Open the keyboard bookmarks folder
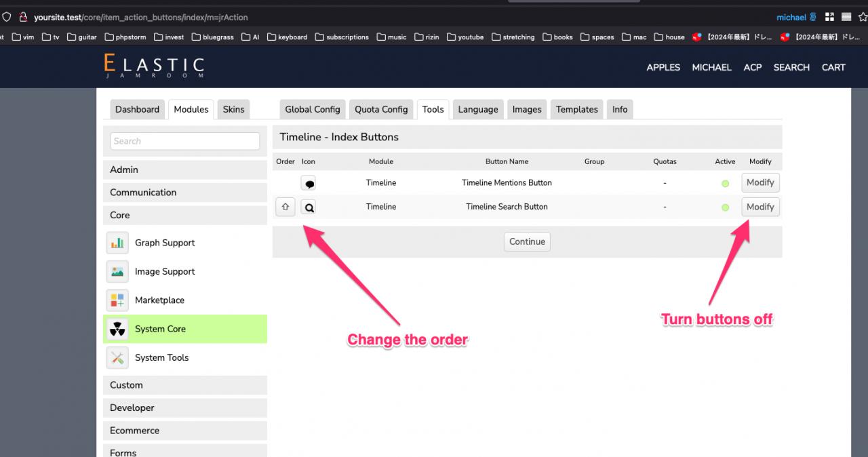 pyautogui.click(x=288, y=37)
